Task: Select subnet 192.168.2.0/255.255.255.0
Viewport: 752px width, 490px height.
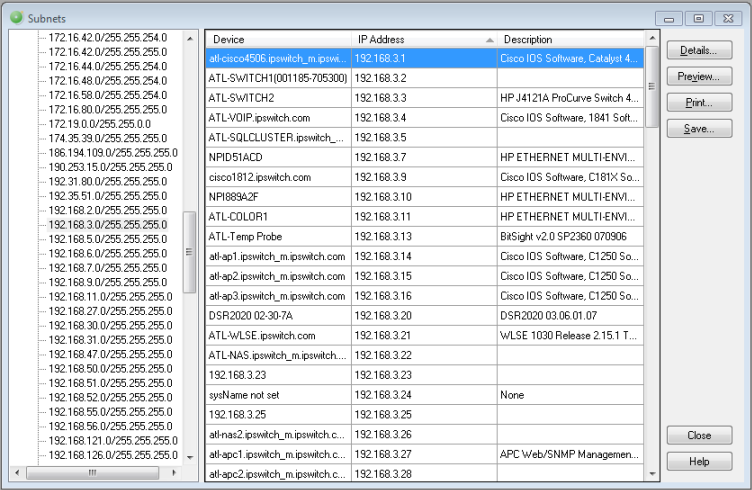Action: tap(107, 210)
